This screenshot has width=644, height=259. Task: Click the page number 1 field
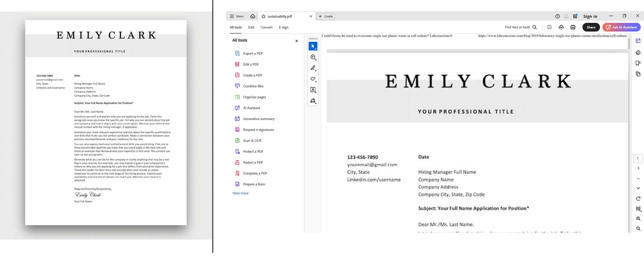(x=638, y=158)
